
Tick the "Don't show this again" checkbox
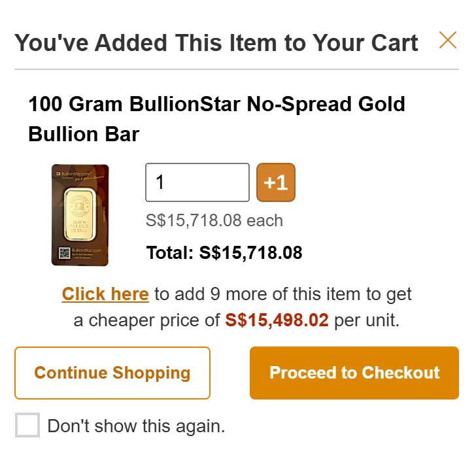27,426
